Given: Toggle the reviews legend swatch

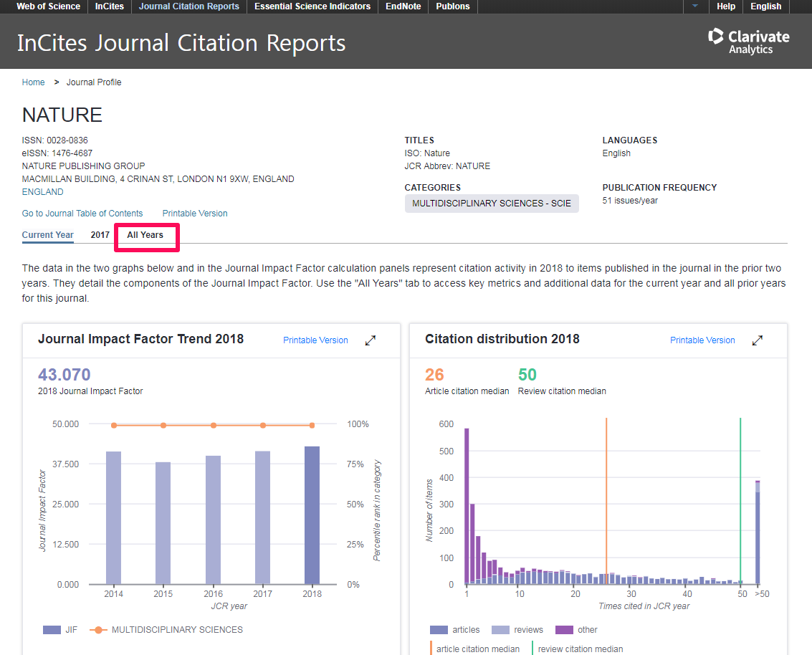Looking at the screenshot, I should [500, 630].
